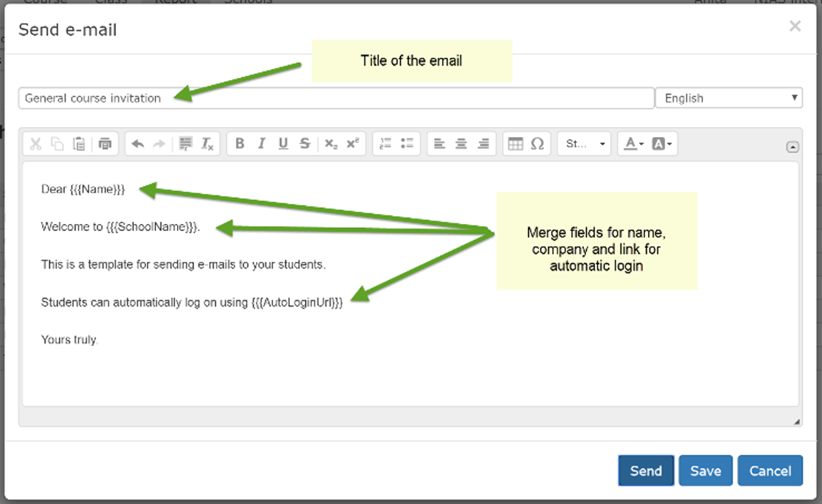Remove formatting from selected text
Viewport: 822px width, 504px height.
pyautogui.click(x=207, y=144)
